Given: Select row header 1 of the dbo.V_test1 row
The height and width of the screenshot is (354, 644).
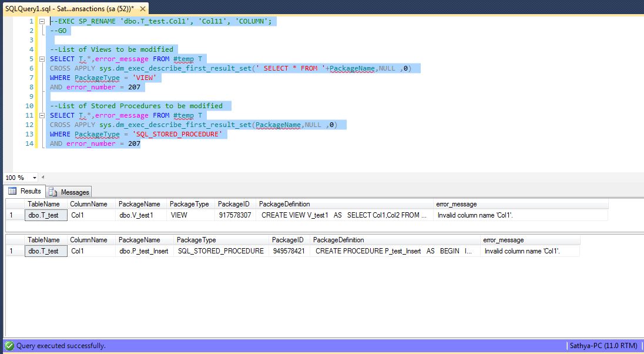Looking at the screenshot, I should pos(15,215).
